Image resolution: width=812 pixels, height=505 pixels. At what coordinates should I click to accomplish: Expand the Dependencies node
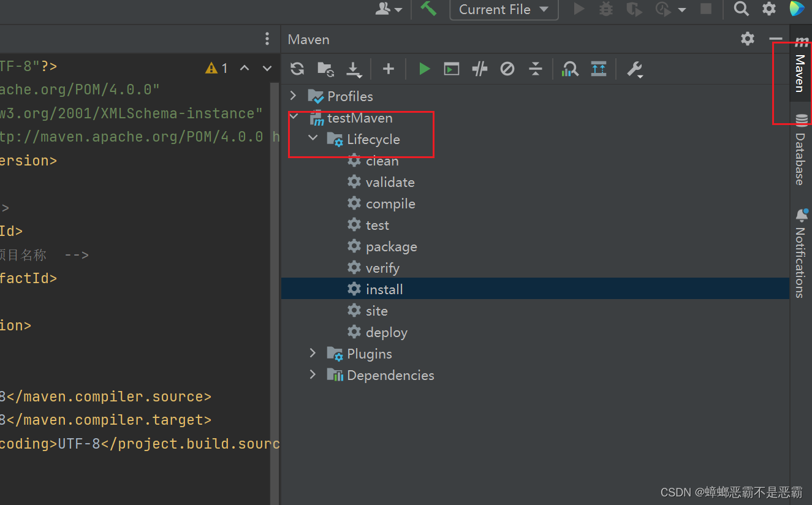click(313, 374)
